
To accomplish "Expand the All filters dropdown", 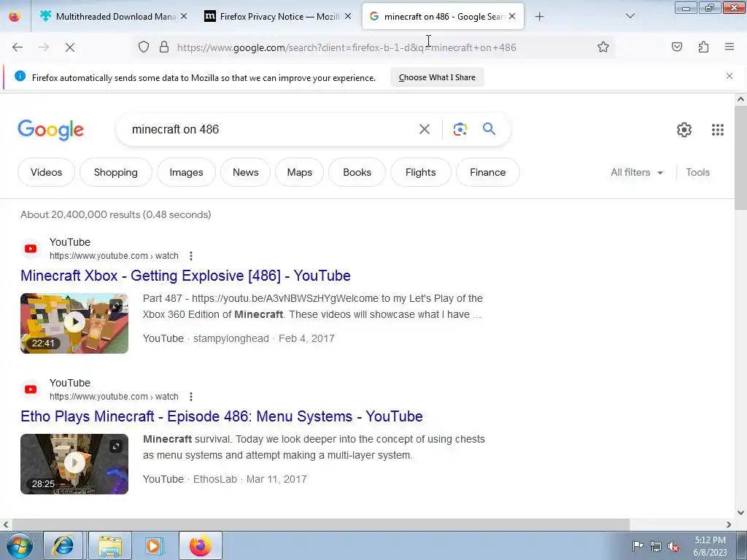I will (x=637, y=172).
